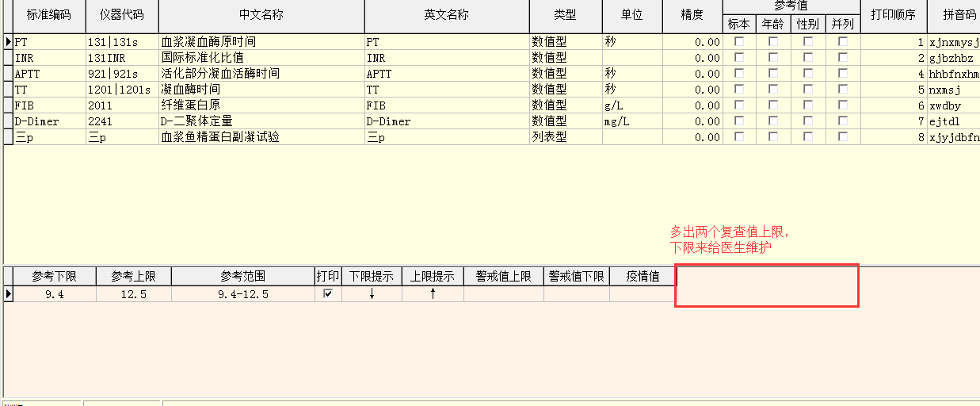Tick the 性别 checkbox in the APTT row

tap(808, 73)
